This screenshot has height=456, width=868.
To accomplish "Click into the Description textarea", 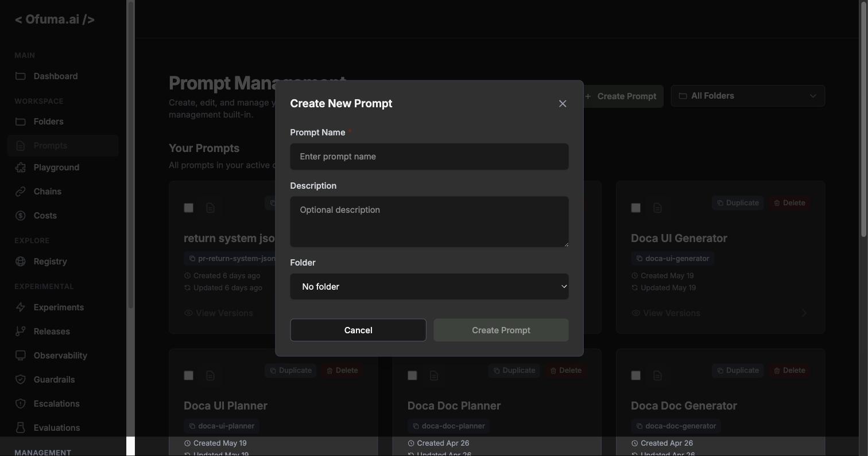I will [429, 222].
